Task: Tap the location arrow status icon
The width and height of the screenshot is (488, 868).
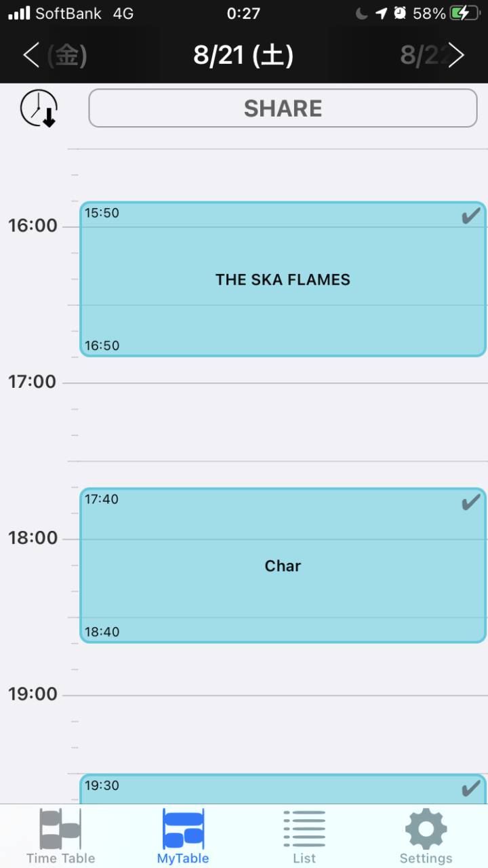Action: pos(382,13)
